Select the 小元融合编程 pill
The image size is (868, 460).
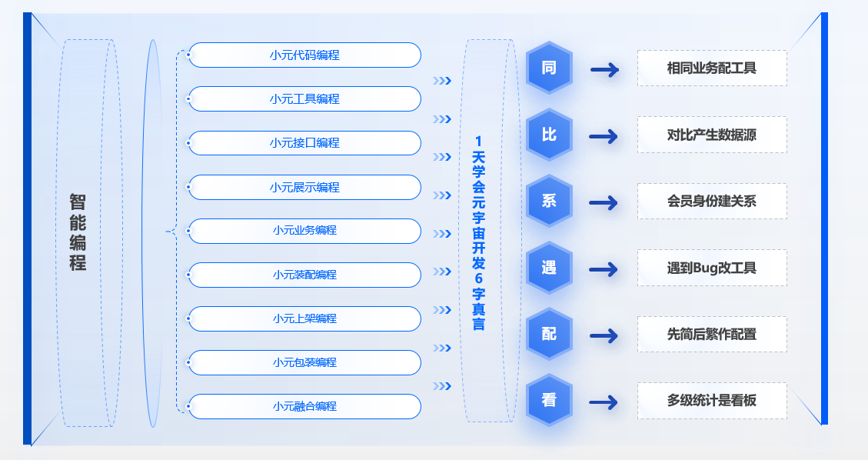click(304, 406)
